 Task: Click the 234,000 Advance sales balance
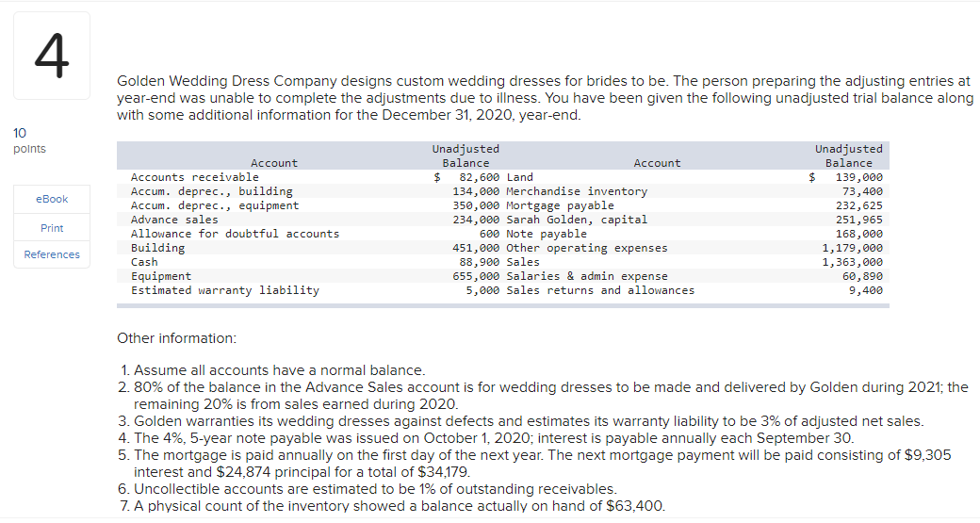476,220
